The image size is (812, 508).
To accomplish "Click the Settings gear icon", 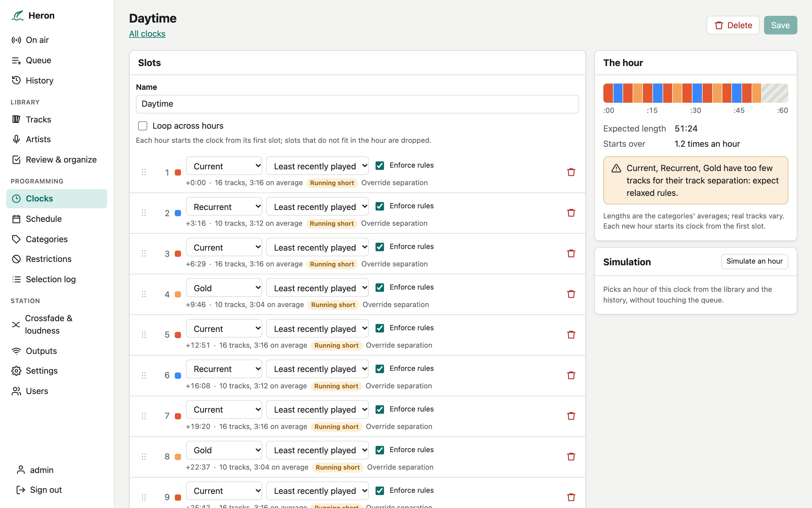I will [x=16, y=371].
